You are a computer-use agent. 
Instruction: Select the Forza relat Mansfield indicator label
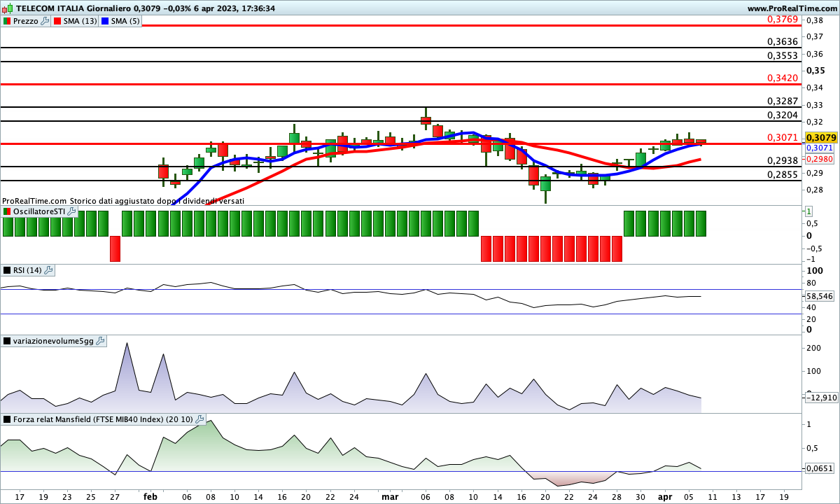pyautogui.click(x=104, y=419)
